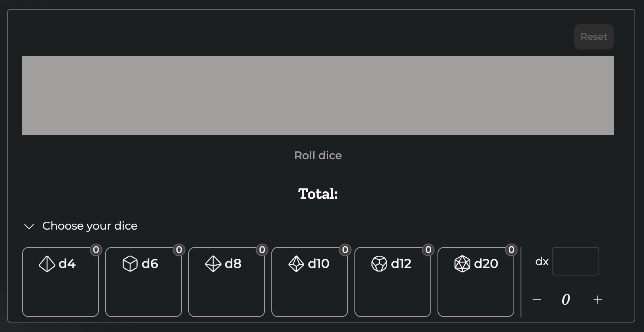Click the d4 tetrahedron die icon
This screenshot has height=332, width=644.
click(47, 264)
